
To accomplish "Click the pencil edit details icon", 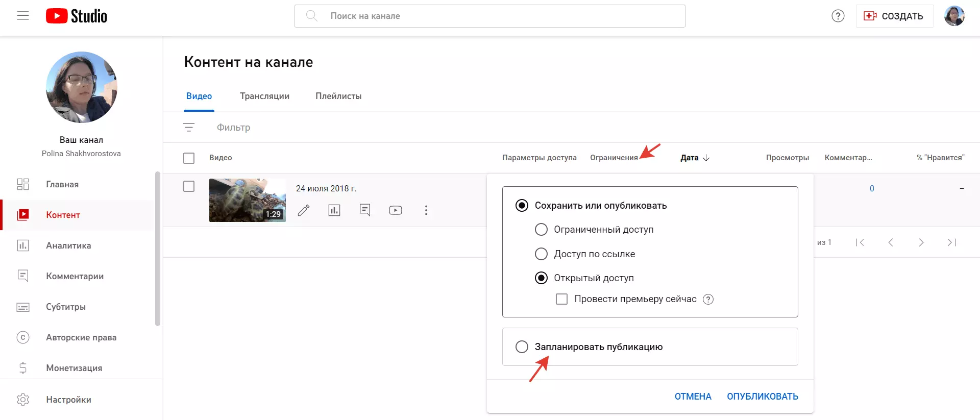I will (304, 210).
